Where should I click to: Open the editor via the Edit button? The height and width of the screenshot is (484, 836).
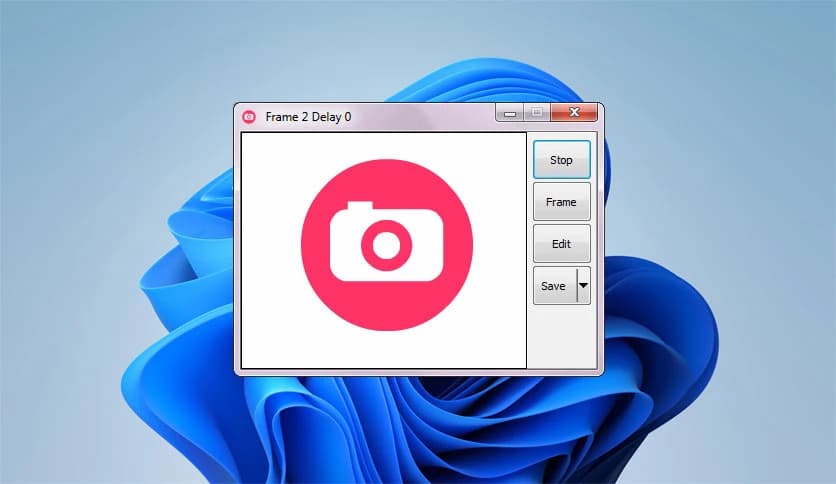[561, 244]
